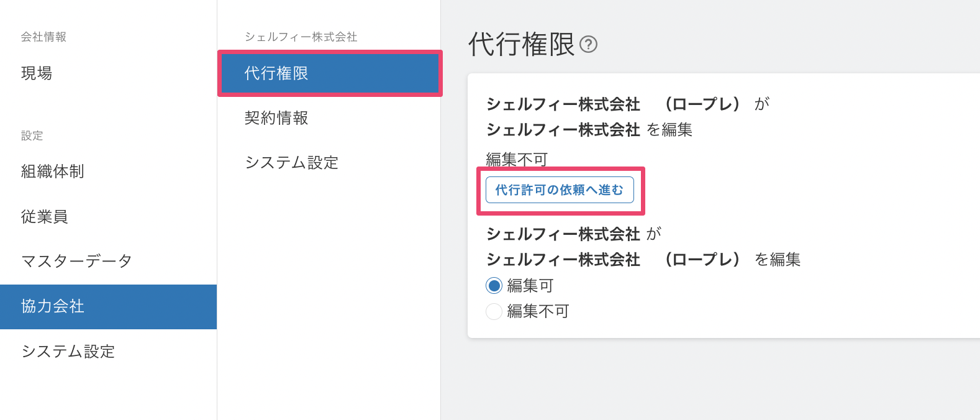
Task: Click the large 代行権限 page heading
Action: click(x=522, y=45)
